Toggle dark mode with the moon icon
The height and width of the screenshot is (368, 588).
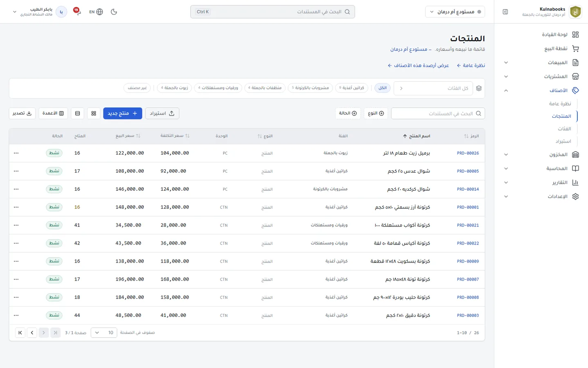[x=114, y=12]
